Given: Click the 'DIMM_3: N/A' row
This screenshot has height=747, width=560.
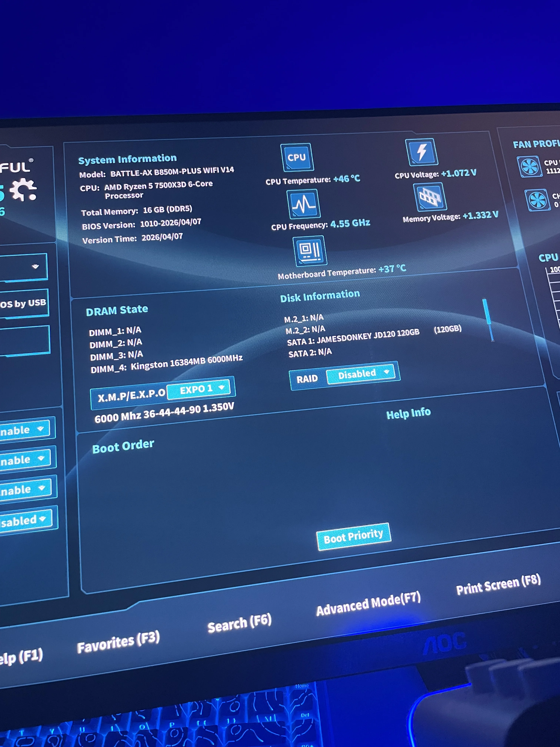Looking at the screenshot, I should tap(116, 356).
